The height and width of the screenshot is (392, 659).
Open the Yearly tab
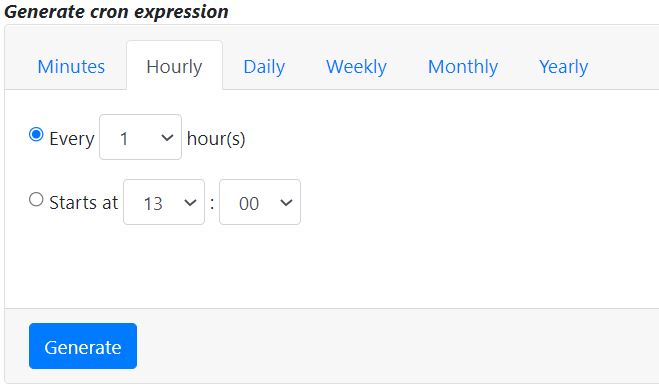564,66
